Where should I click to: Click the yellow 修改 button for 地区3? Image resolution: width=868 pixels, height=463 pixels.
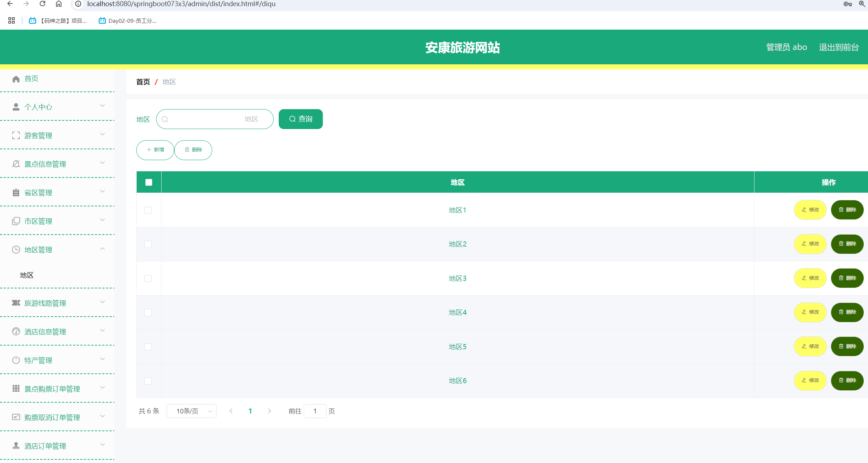click(x=810, y=278)
